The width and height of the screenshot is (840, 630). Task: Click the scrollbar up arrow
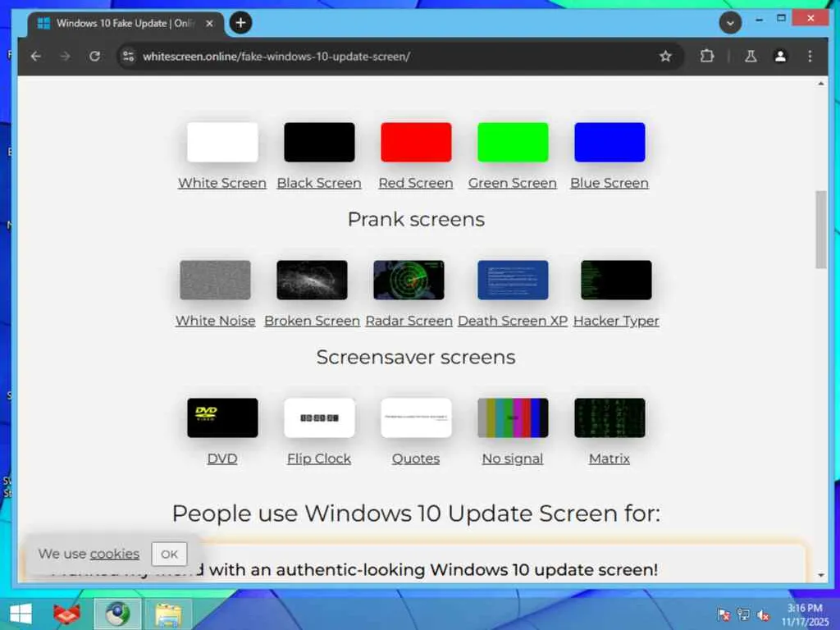tap(820, 84)
